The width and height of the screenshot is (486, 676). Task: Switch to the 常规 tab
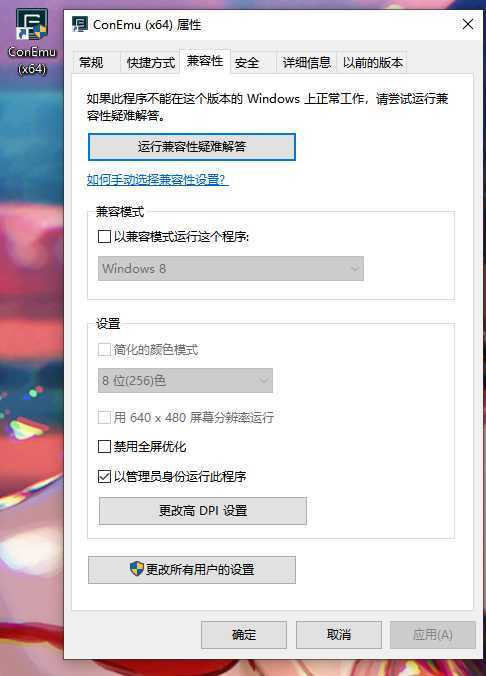point(91,63)
